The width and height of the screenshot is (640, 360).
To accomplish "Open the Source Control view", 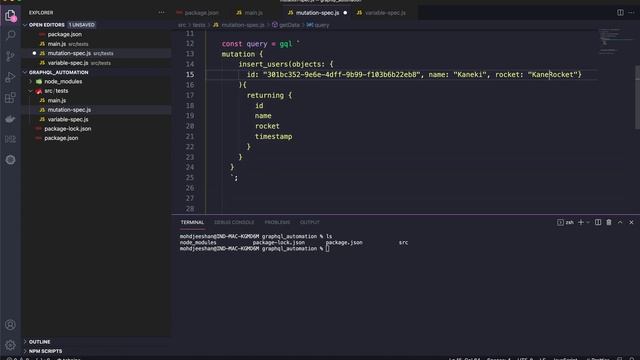I will coord(10,56).
